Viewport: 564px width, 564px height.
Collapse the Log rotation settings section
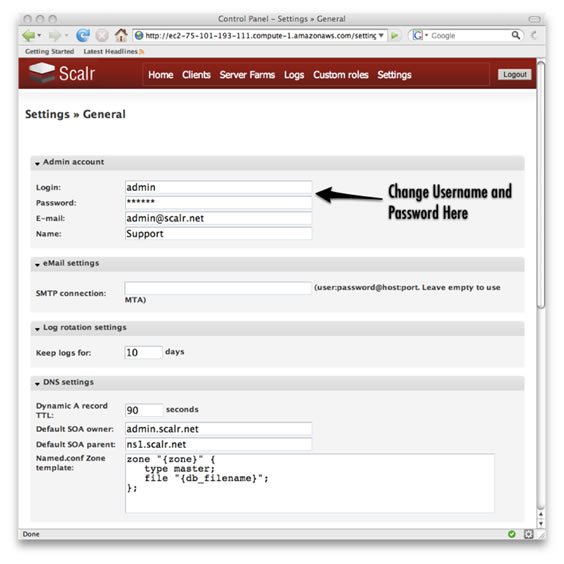[37, 329]
